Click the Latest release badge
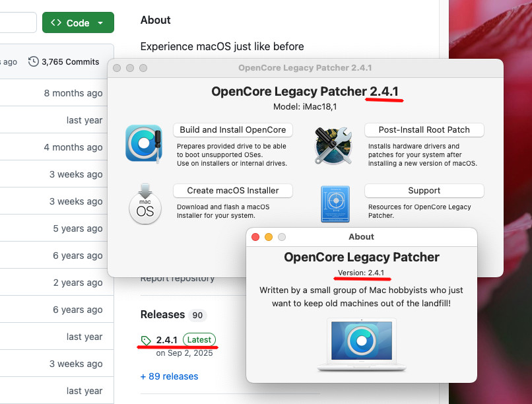Screen dimensions: 532x404 click(199, 340)
